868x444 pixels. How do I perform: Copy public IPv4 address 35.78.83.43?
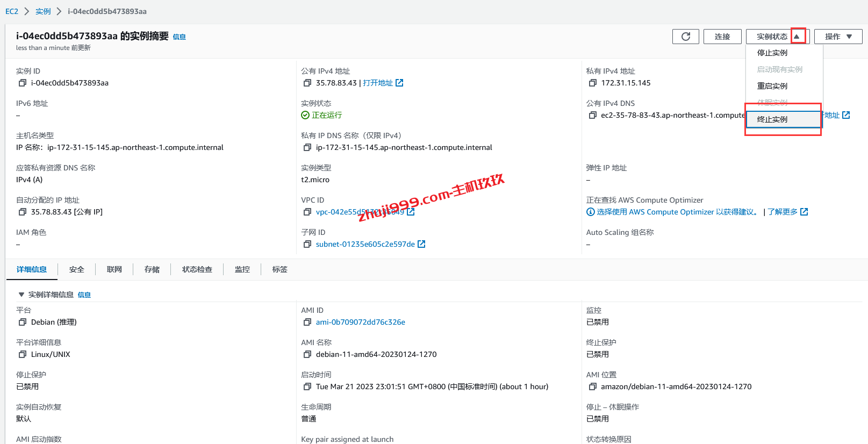click(x=307, y=83)
